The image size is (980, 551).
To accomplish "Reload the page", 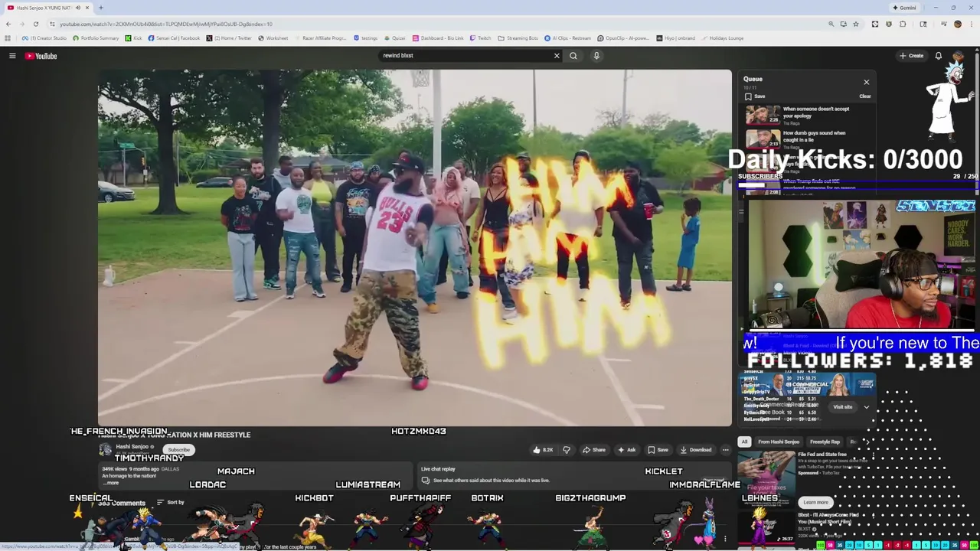I will click(35, 24).
